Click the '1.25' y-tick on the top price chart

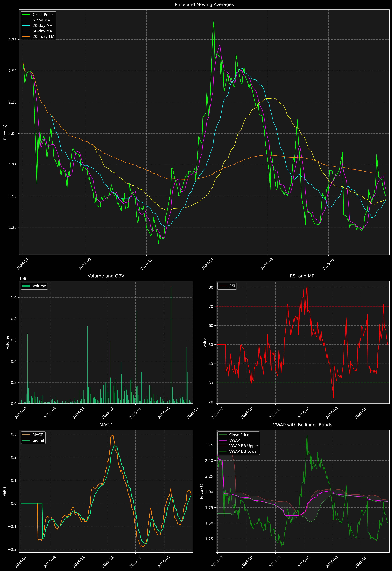click(13, 227)
